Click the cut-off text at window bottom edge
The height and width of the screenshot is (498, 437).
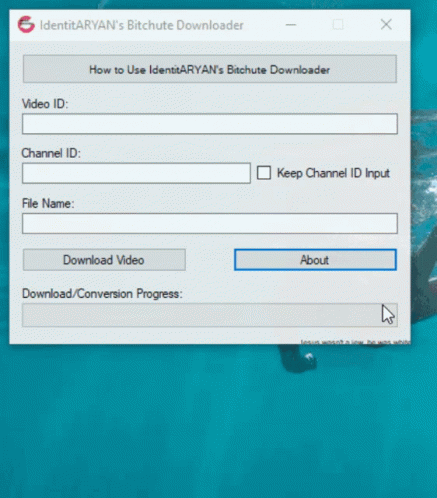point(355,342)
